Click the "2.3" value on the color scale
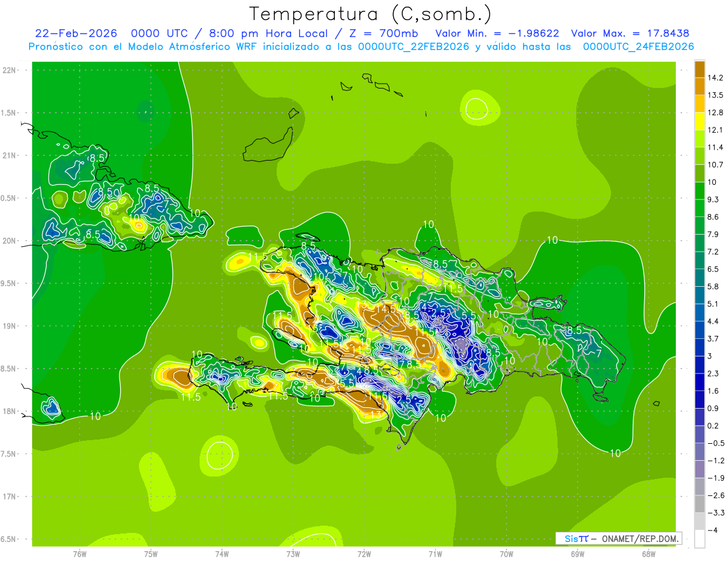Screen dimensions: 728x562 [x=713, y=374]
